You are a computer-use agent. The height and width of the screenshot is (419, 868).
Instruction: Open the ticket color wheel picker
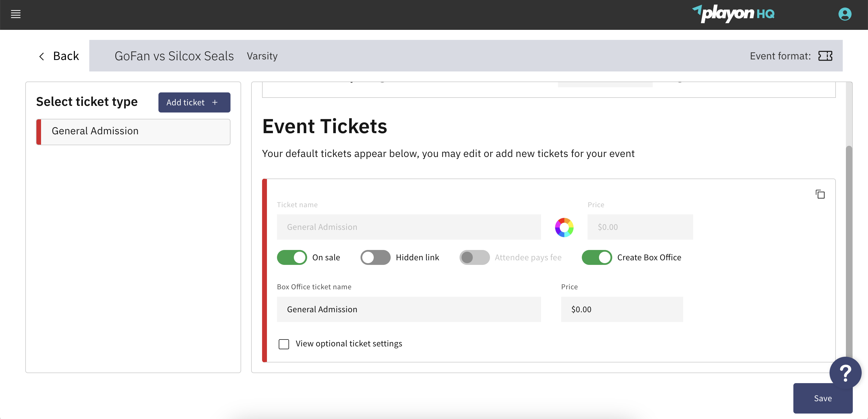[x=564, y=227]
